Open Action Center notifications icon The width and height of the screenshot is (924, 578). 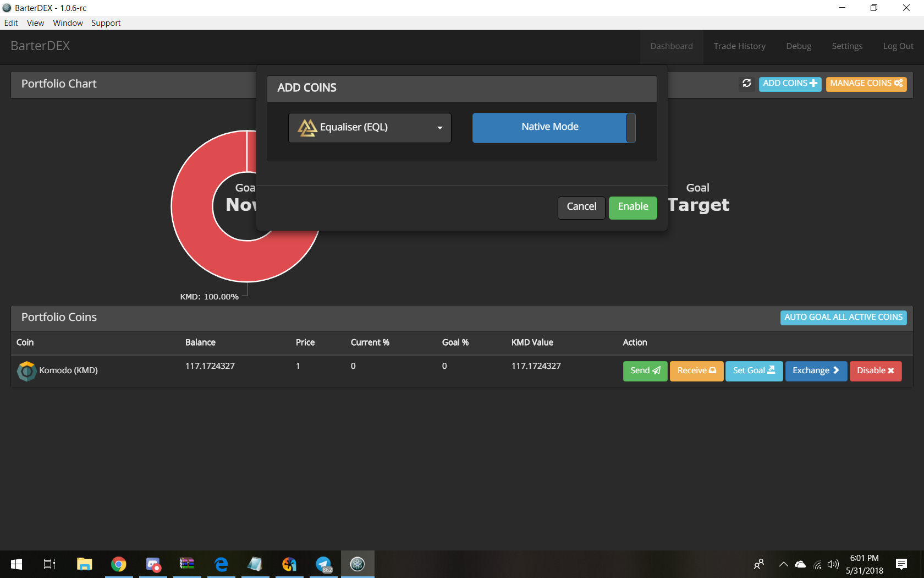point(901,564)
